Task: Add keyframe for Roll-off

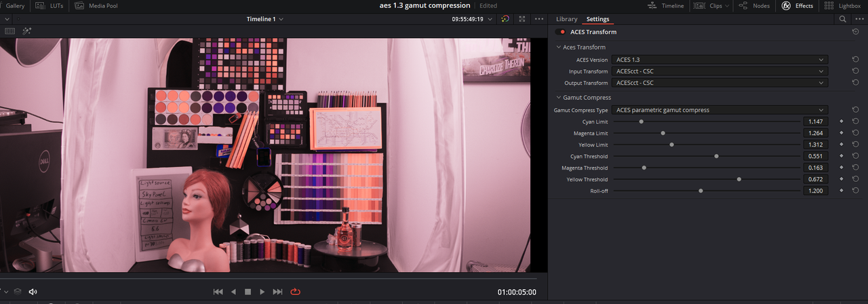Action: coord(842,191)
